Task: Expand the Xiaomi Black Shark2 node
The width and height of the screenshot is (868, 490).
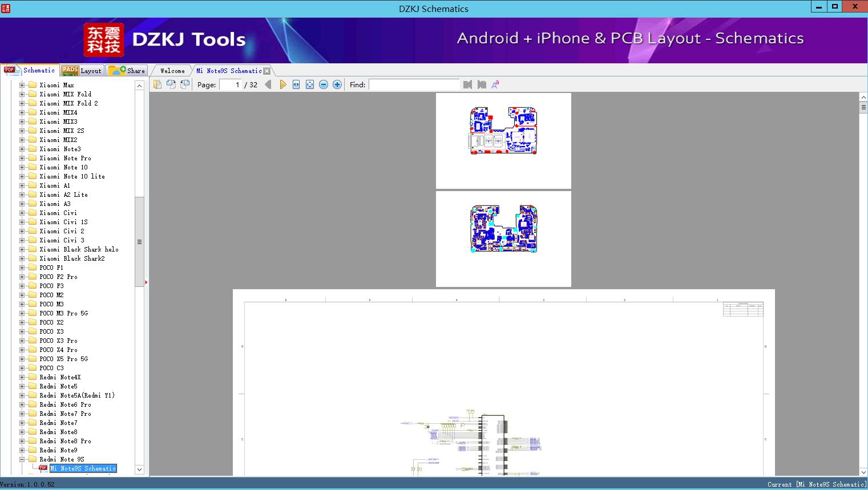Action: [22, 258]
